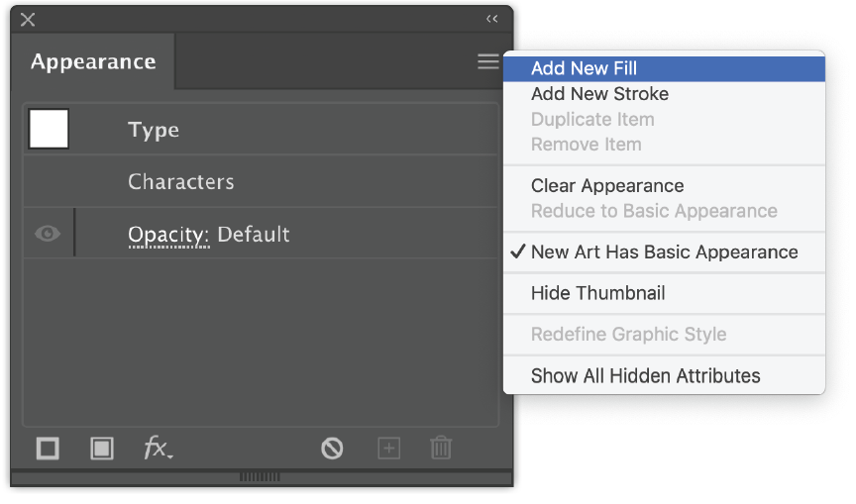Screen dimensions: 856x504
Task: Click the Delete Selected Item trash icon
Action: coord(441,449)
